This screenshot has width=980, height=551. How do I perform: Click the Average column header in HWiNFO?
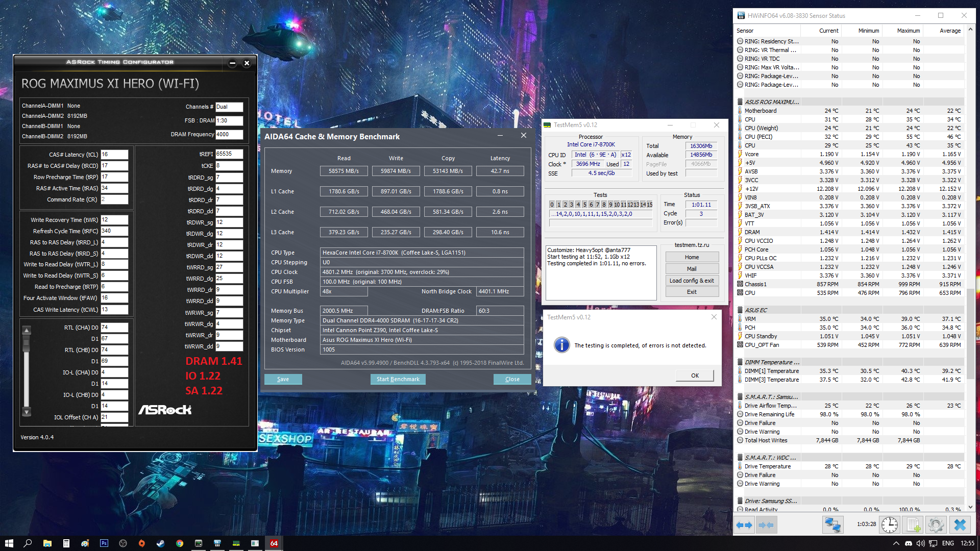pos(950,31)
